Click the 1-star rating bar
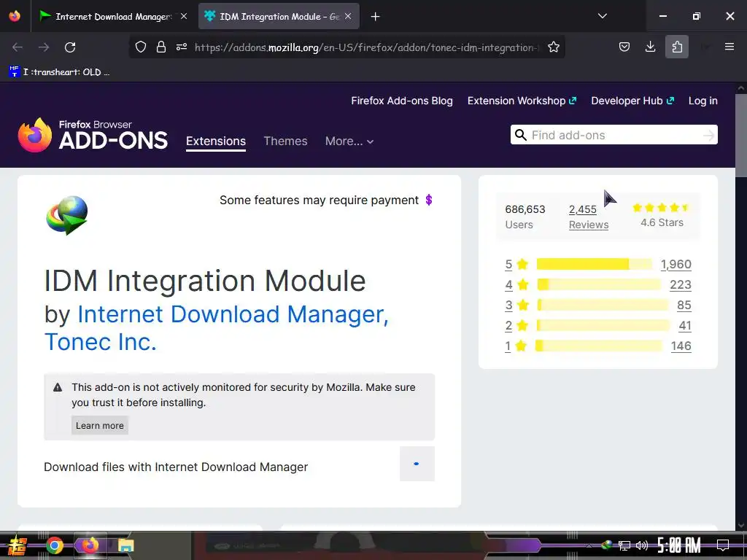Image resolution: width=747 pixels, height=560 pixels. [598, 346]
